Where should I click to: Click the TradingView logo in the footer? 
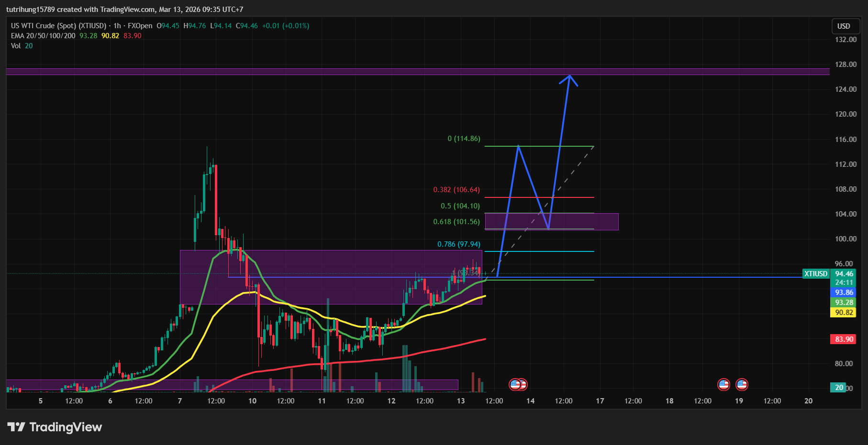pyautogui.click(x=55, y=427)
